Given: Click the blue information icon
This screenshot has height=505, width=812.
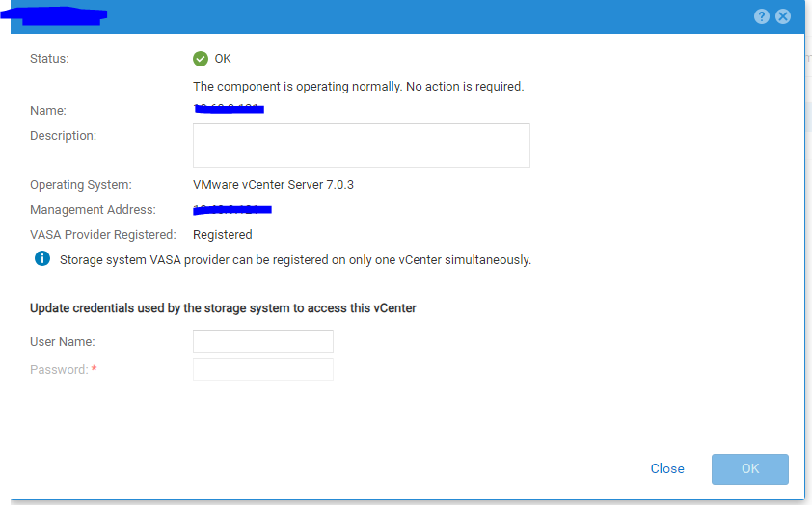Looking at the screenshot, I should click(x=42, y=258).
